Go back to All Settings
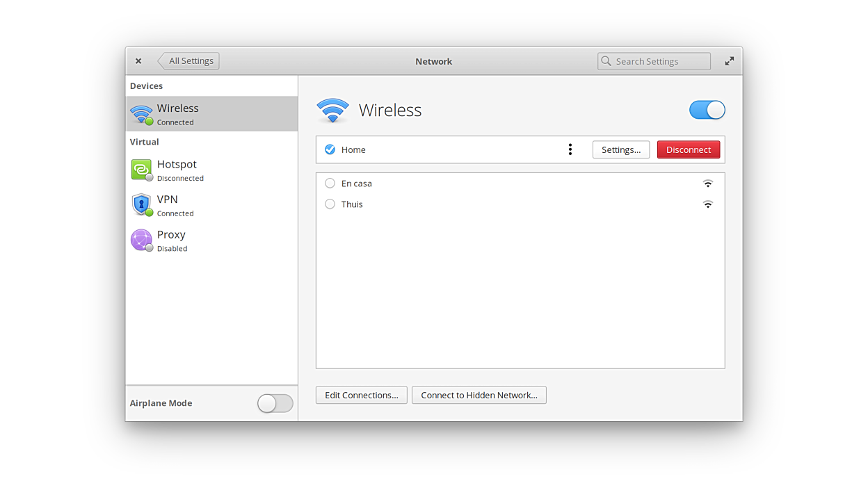The width and height of the screenshot is (868, 488). click(189, 61)
